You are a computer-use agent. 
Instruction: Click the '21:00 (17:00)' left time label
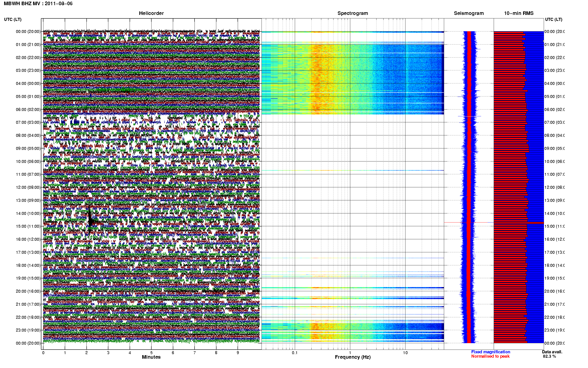tap(28, 304)
